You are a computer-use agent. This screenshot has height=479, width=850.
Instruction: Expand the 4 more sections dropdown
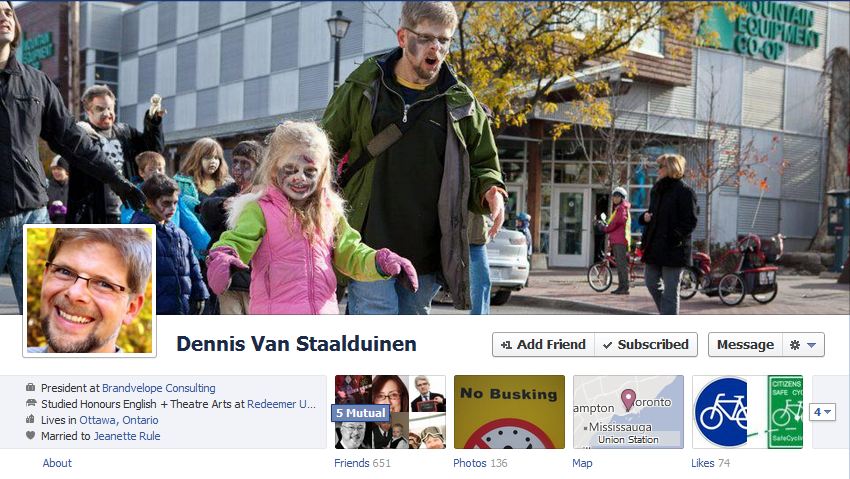pyautogui.click(x=822, y=412)
